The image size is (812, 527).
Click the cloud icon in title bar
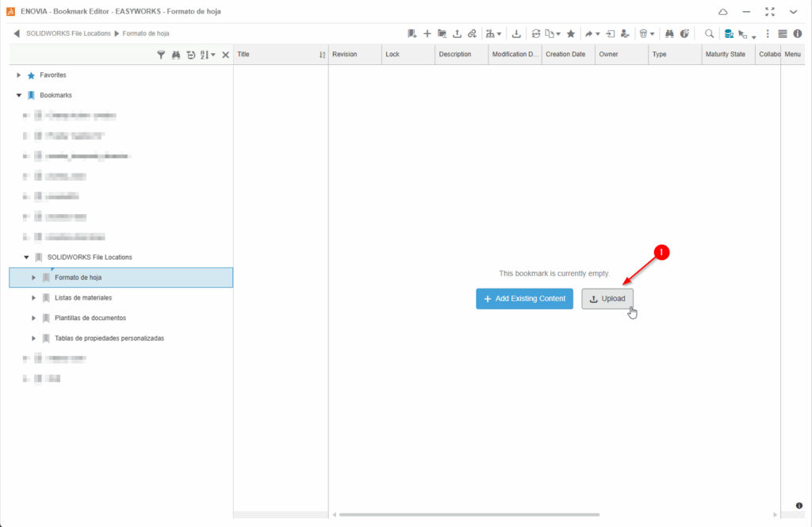coord(723,11)
